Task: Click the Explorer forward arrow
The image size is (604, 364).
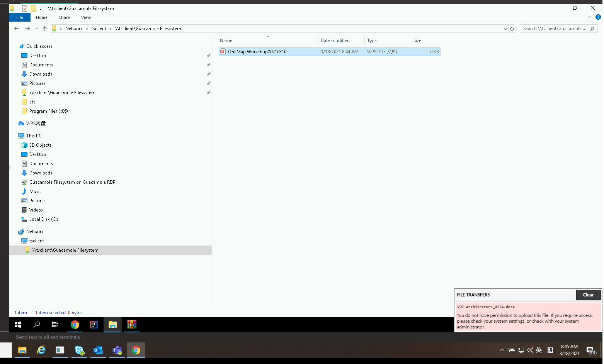Action: coord(27,29)
